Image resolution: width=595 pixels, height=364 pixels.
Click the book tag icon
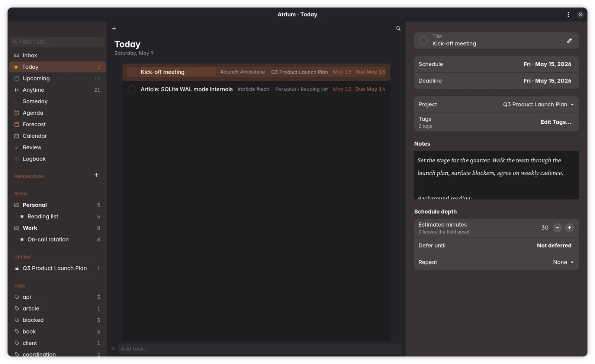(16, 332)
